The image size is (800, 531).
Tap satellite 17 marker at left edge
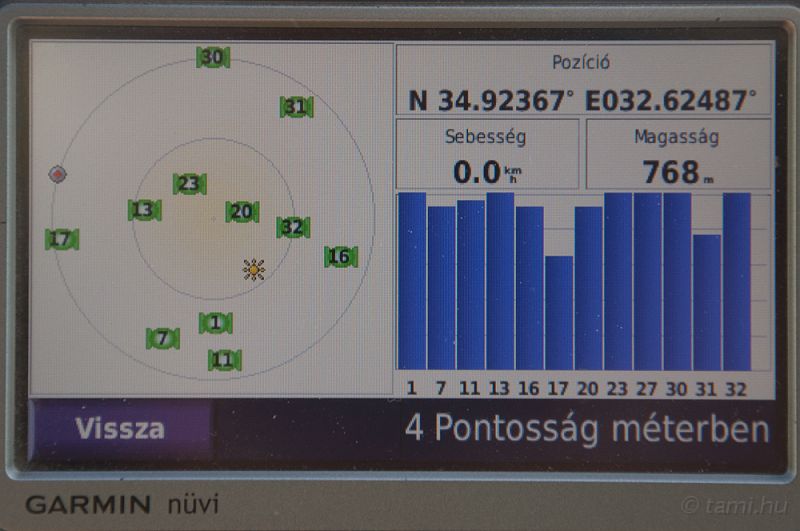click(x=61, y=240)
